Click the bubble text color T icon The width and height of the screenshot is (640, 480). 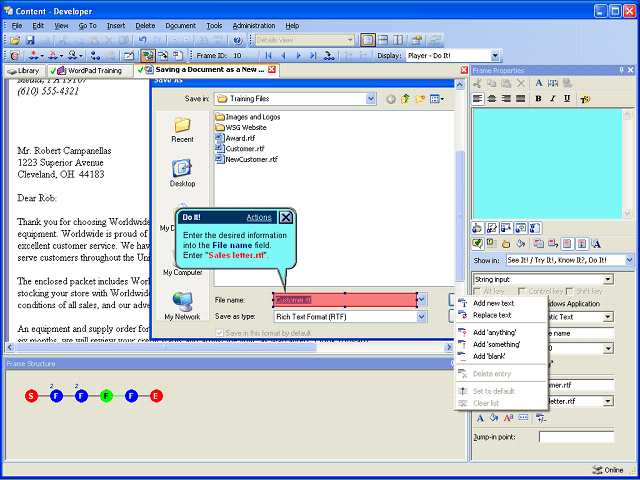pos(585,99)
